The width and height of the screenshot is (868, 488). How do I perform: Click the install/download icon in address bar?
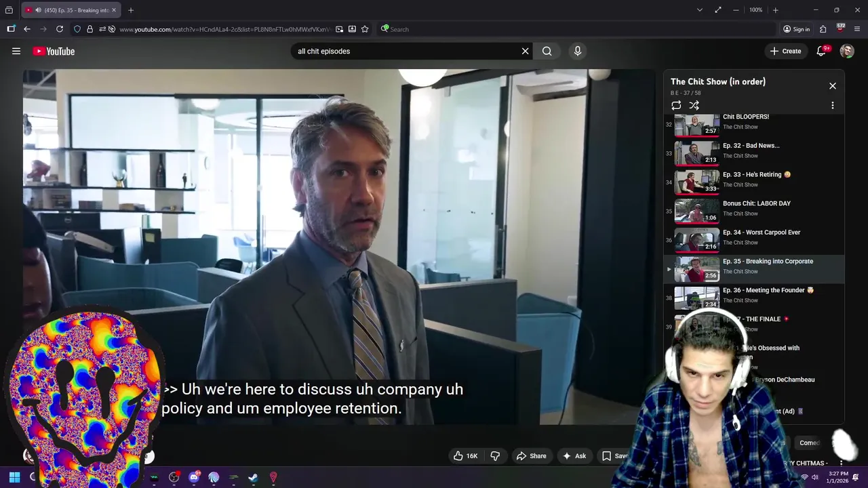click(352, 29)
